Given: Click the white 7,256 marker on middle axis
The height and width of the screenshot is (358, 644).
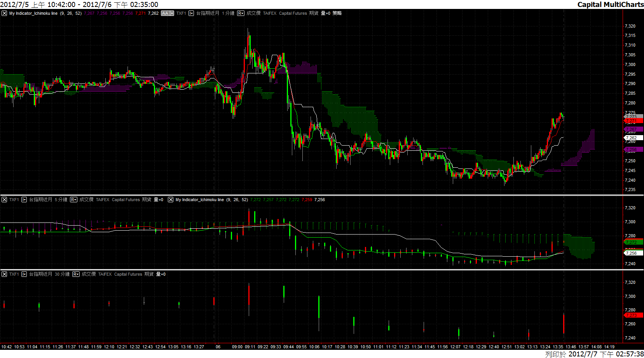Looking at the screenshot, I should 634,253.
